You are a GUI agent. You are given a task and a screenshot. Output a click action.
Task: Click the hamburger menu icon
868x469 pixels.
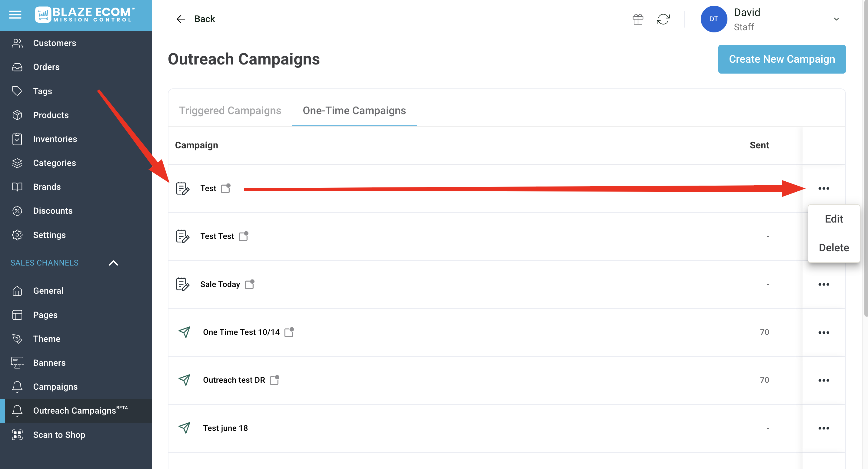[x=15, y=15]
